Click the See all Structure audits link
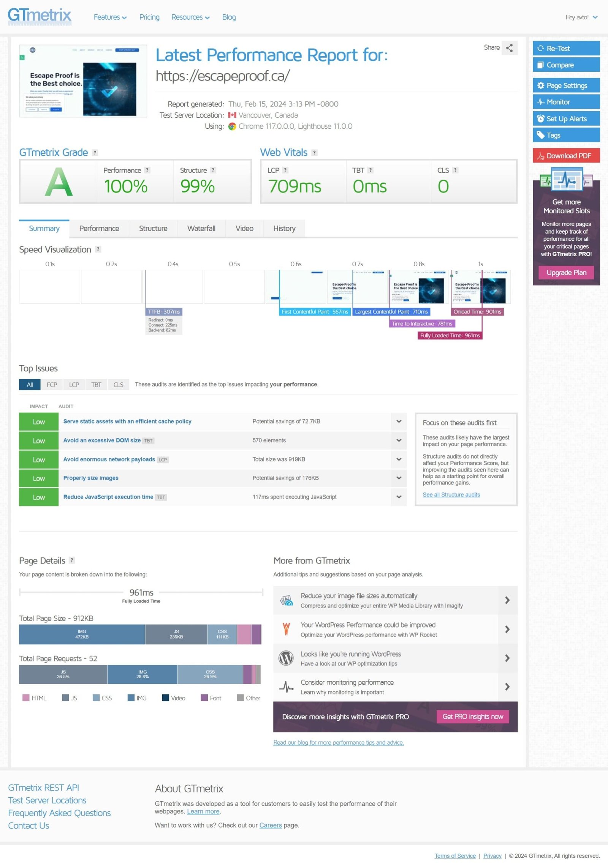Image resolution: width=608 pixels, height=868 pixels. 451,495
